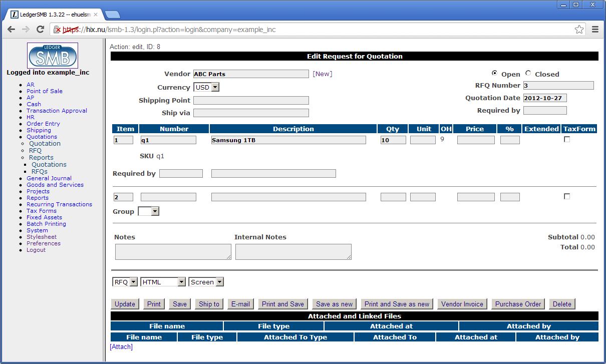Click the Ship via field
Image resolution: width=606 pixels, height=364 pixels.
(251, 113)
